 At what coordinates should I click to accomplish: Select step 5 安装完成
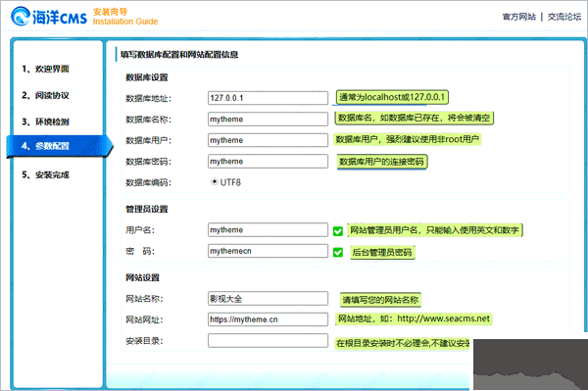45,174
